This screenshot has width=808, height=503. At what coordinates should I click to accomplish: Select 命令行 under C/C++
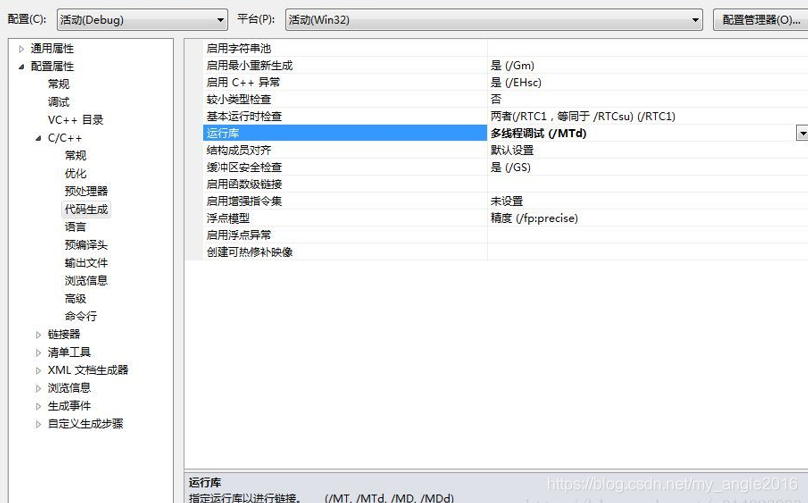pyautogui.click(x=81, y=316)
